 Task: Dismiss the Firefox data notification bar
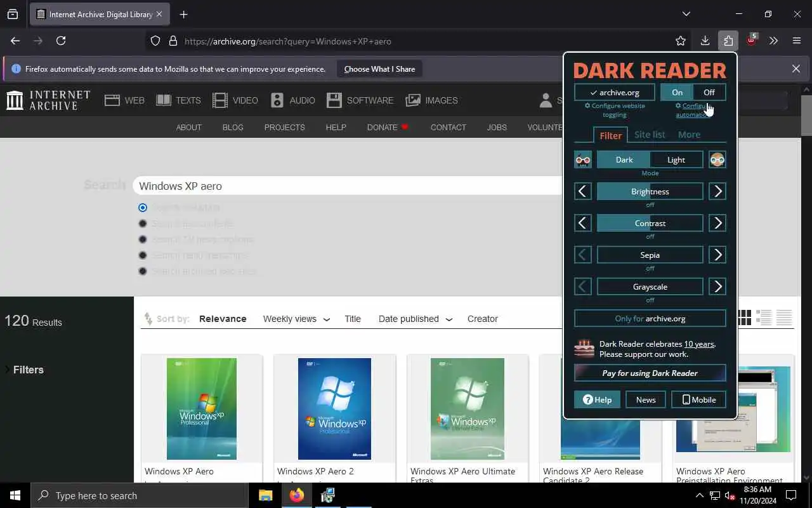pos(796,69)
